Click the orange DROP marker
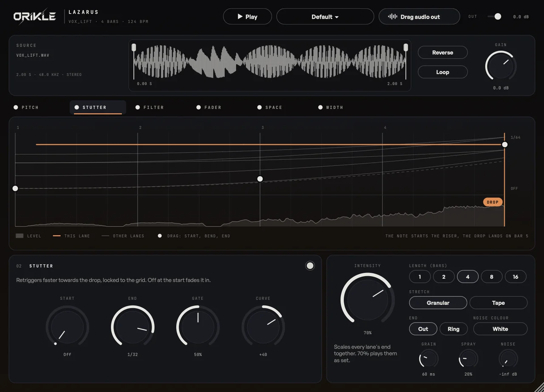Image resolution: width=544 pixels, height=392 pixels. (x=493, y=202)
